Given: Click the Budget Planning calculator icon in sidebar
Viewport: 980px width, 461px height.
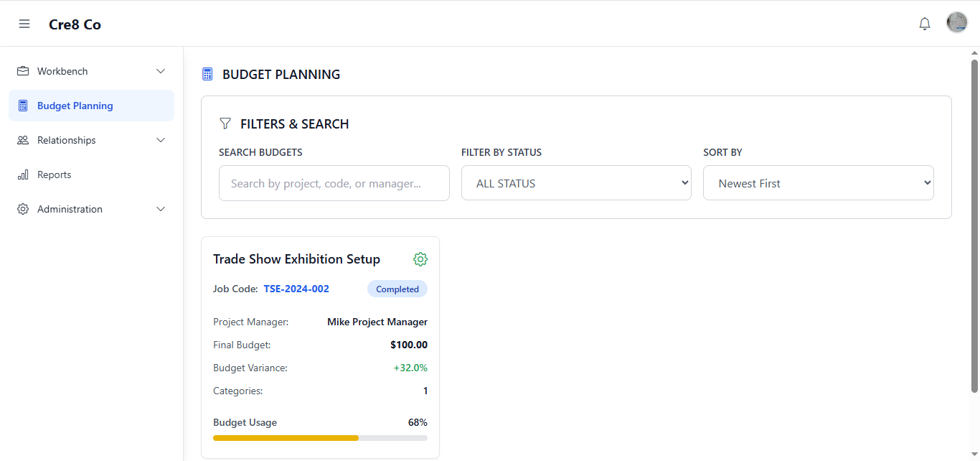Looking at the screenshot, I should (23, 106).
